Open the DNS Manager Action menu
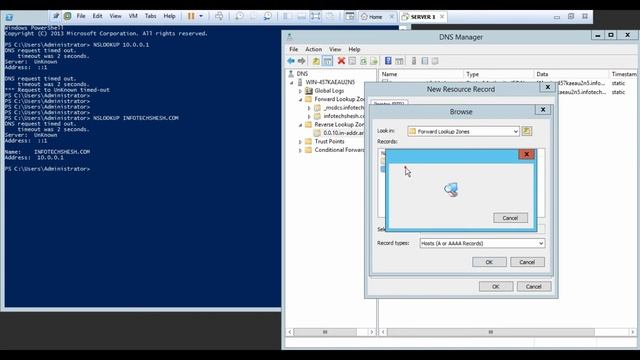The height and width of the screenshot is (360, 640). [x=313, y=49]
